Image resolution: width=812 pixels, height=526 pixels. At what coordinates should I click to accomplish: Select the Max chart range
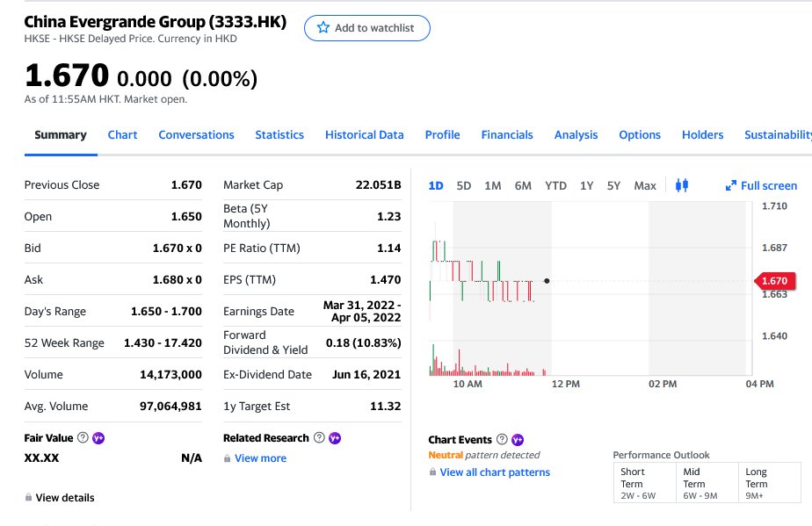(x=645, y=186)
